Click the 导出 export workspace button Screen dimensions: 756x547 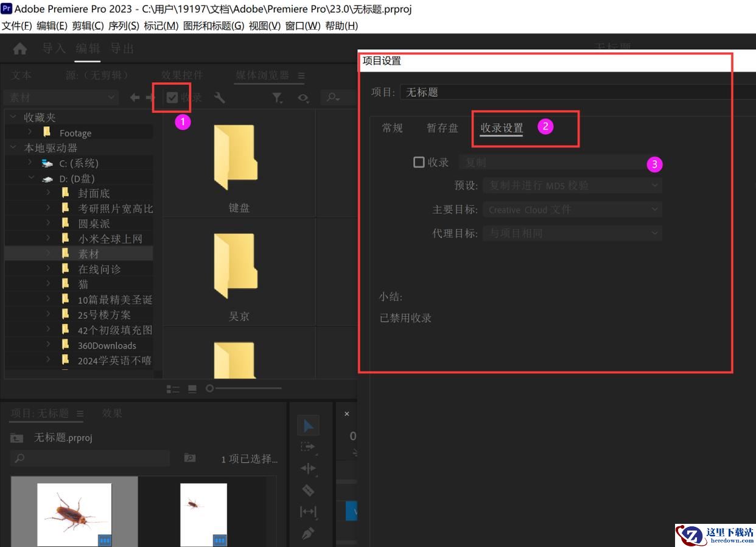tap(122, 49)
